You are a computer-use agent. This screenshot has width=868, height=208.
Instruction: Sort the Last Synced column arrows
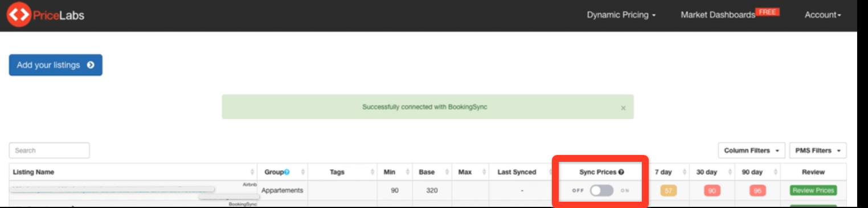tap(548, 172)
